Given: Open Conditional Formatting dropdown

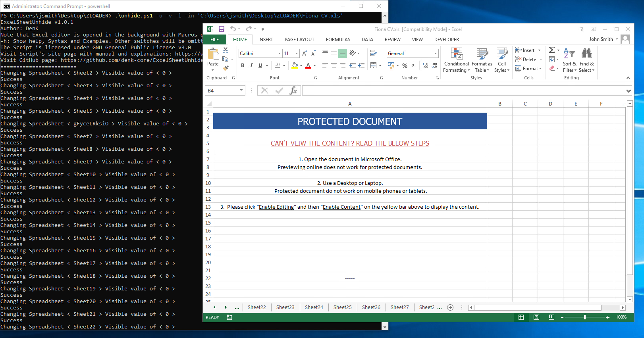Looking at the screenshot, I should click(x=457, y=60).
